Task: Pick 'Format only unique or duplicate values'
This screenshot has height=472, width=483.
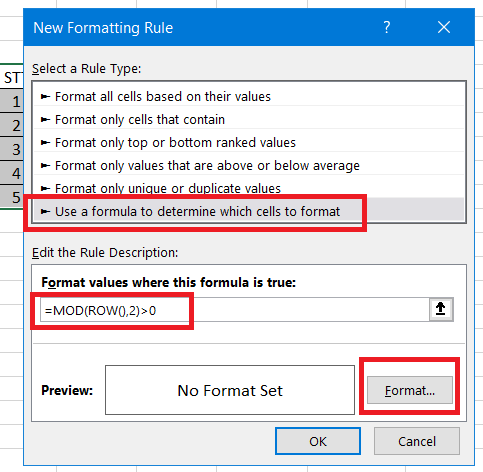Action: click(x=249, y=188)
